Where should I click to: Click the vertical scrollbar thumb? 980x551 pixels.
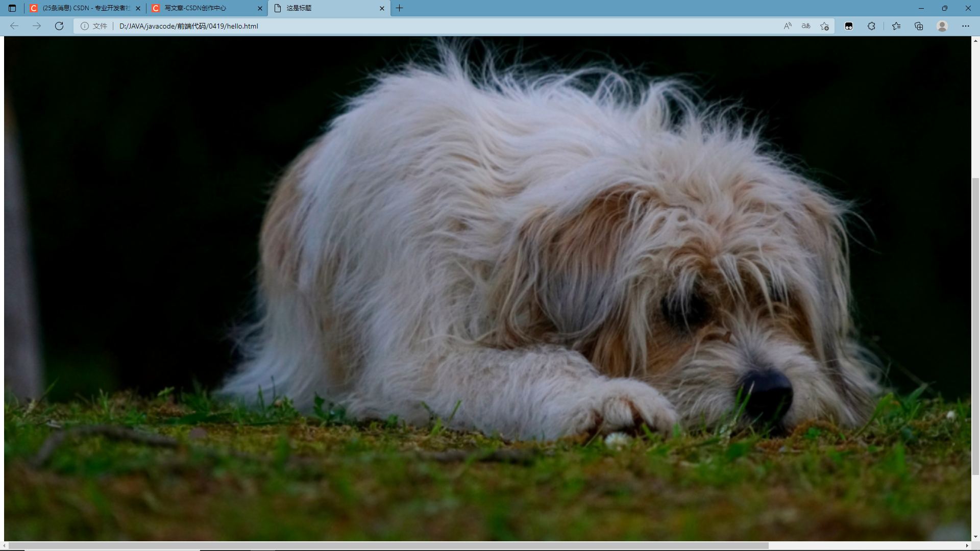tap(975, 327)
